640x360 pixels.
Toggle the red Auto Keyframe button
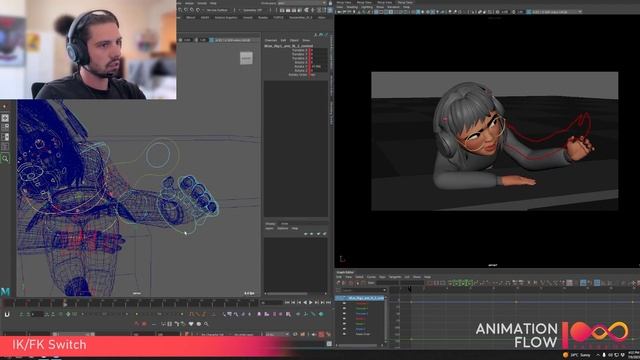pos(321,334)
